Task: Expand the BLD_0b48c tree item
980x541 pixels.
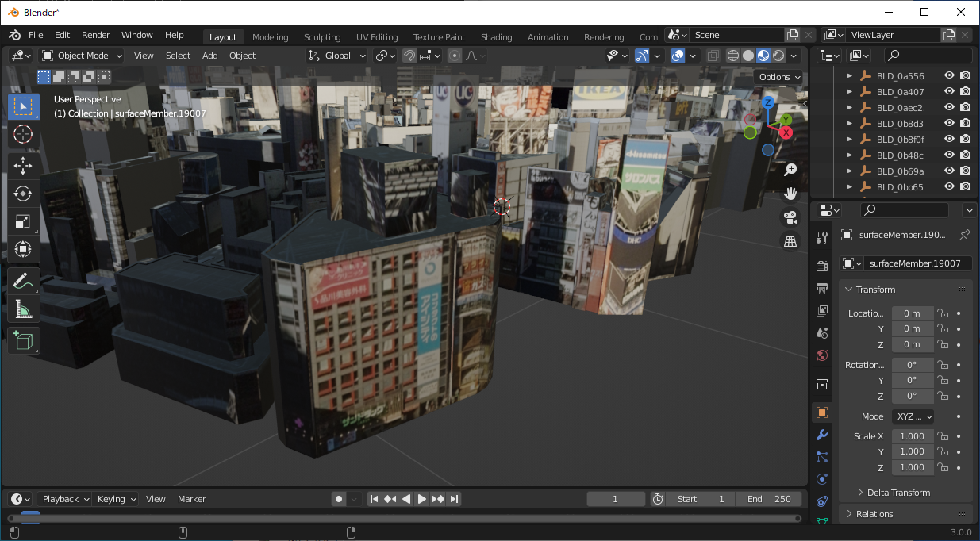Action: pyautogui.click(x=850, y=155)
